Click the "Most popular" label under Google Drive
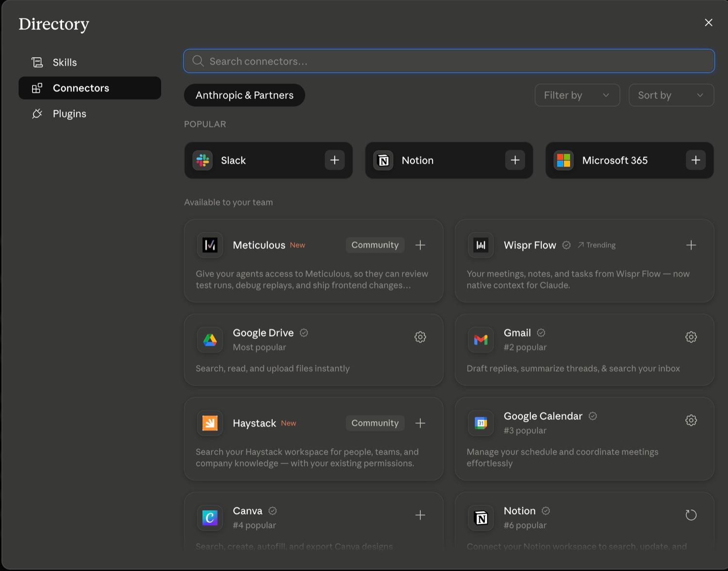This screenshot has width=728, height=571. [x=259, y=347]
